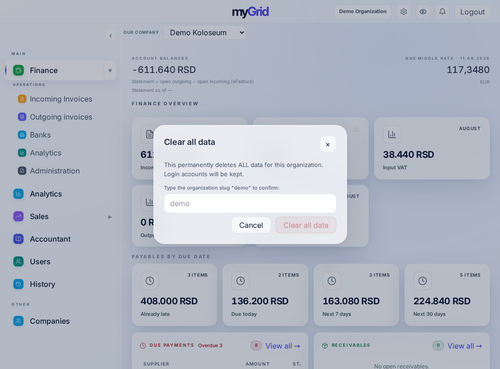Image resolution: width=500 pixels, height=369 pixels.
Task: Open Outgoing invoices
Action: 61,117
